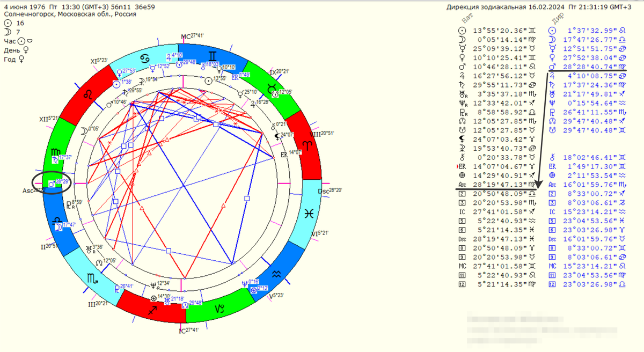Click the house 2 box in Нат column
644x352 pixels.
[462, 193]
